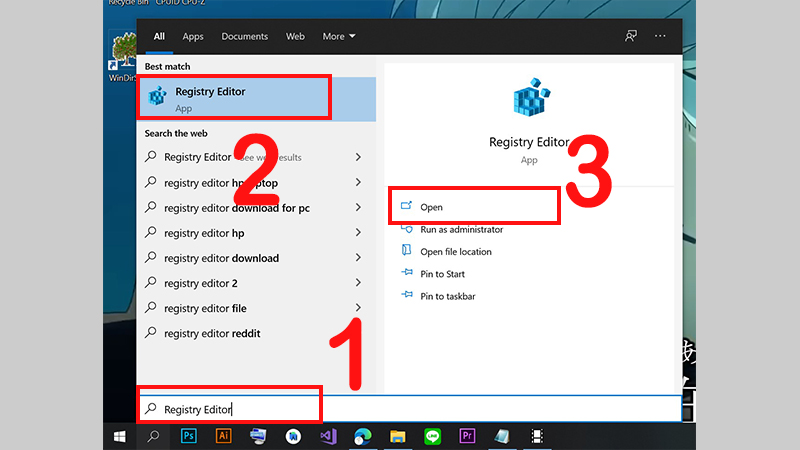
Task: Click Registry Editor icon in Best match
Action: (x=157, y=95)
